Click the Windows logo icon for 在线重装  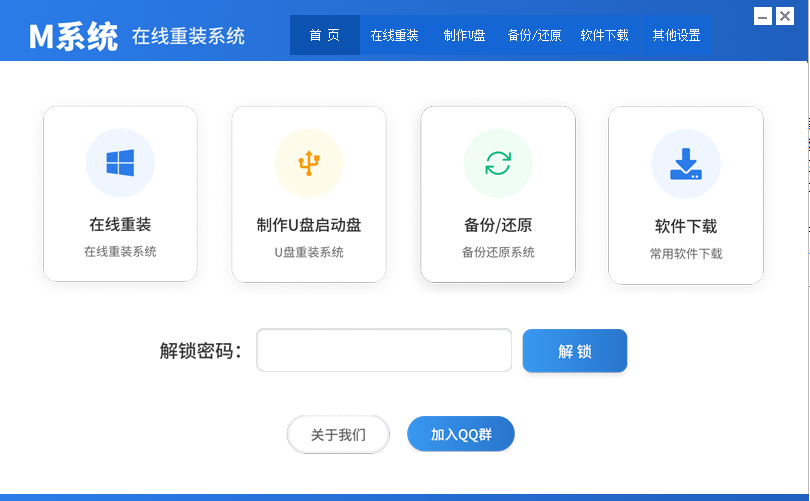(120, 163)
